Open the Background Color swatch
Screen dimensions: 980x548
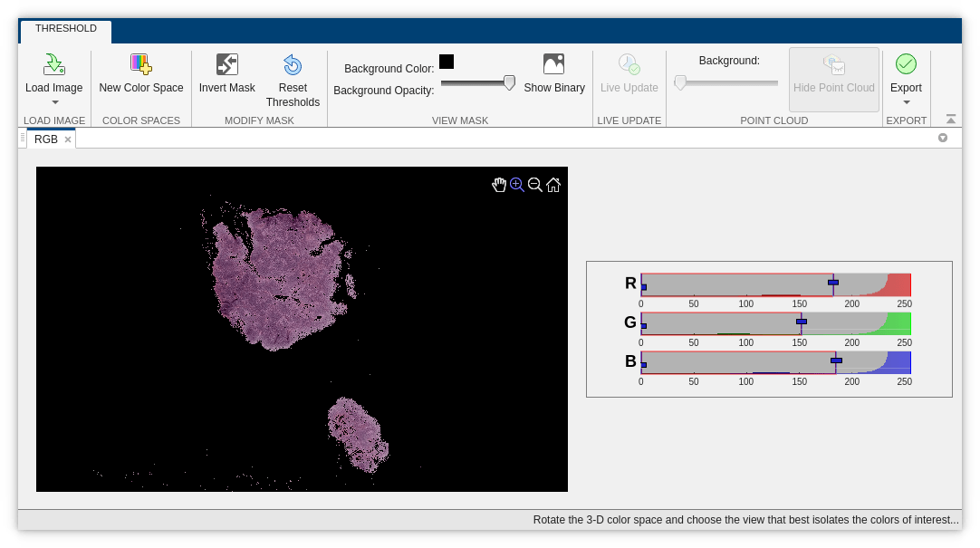point(447,61)
